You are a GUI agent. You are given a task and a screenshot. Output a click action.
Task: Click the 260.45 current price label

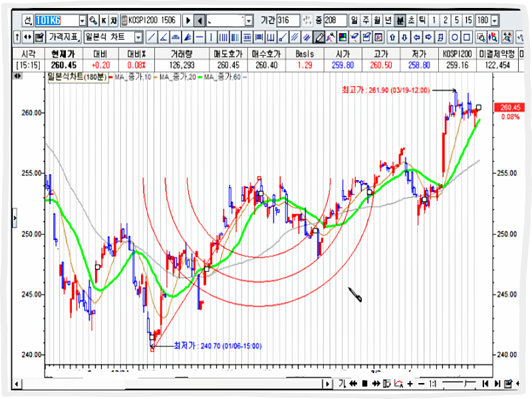pos(510,108)
